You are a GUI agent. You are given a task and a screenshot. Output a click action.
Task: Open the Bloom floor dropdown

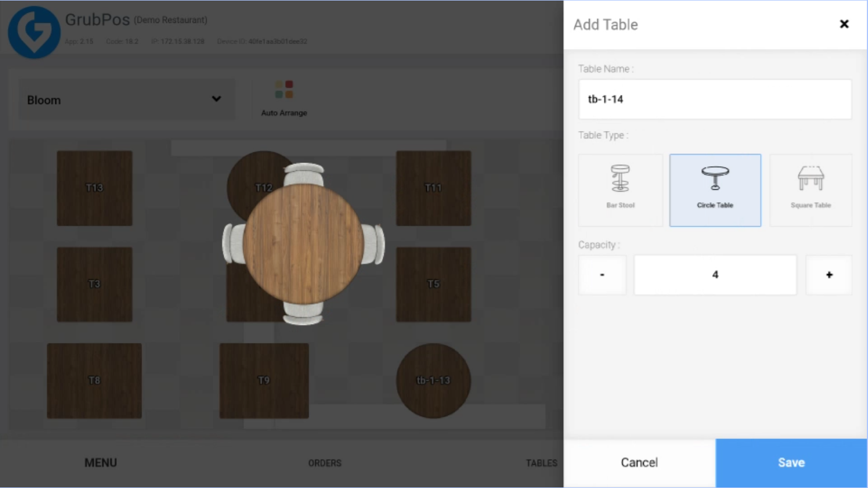127,100
